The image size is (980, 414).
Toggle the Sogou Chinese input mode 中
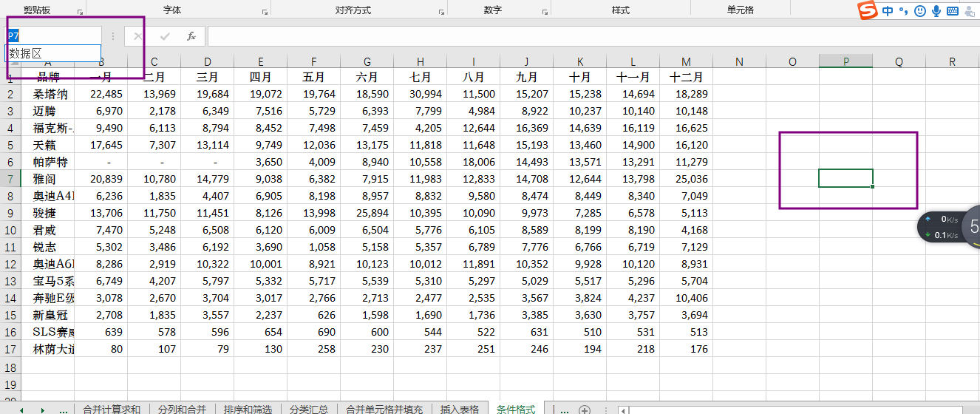[x=888, y=11]
